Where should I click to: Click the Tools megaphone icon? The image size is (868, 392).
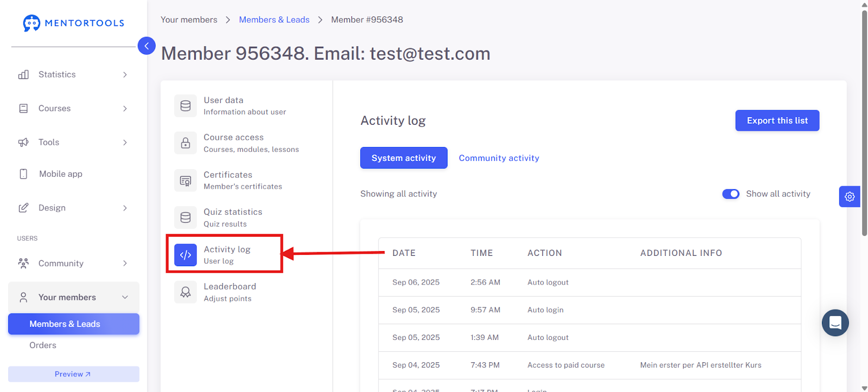click(x=23, y=143)
